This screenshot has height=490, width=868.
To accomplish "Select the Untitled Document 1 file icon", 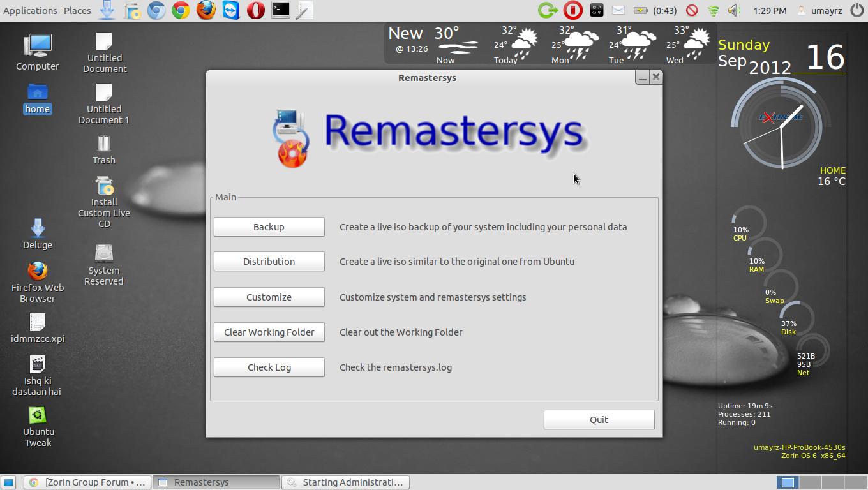I will (104, 104).
